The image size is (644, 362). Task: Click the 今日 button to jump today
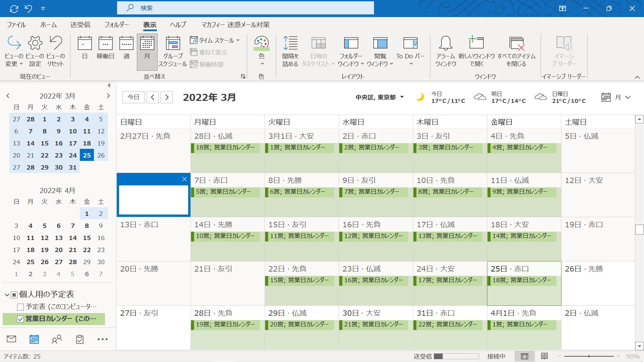tap(133, 97)
